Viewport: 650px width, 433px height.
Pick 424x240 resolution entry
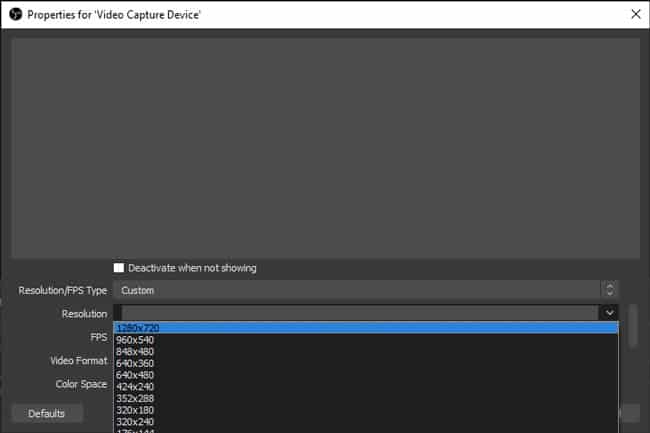(x=366, y=387)
